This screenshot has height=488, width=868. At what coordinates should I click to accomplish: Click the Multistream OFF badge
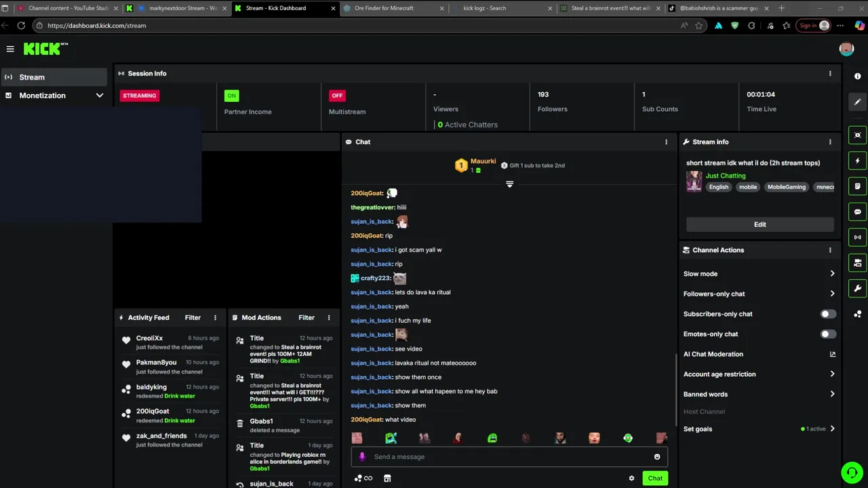point(337,96)
